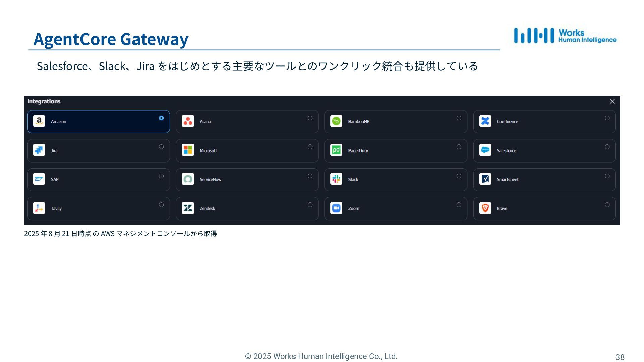Viewport: 644px width, 362px height.
Task: Select the Confluence radio button
Action: (607, 118)
